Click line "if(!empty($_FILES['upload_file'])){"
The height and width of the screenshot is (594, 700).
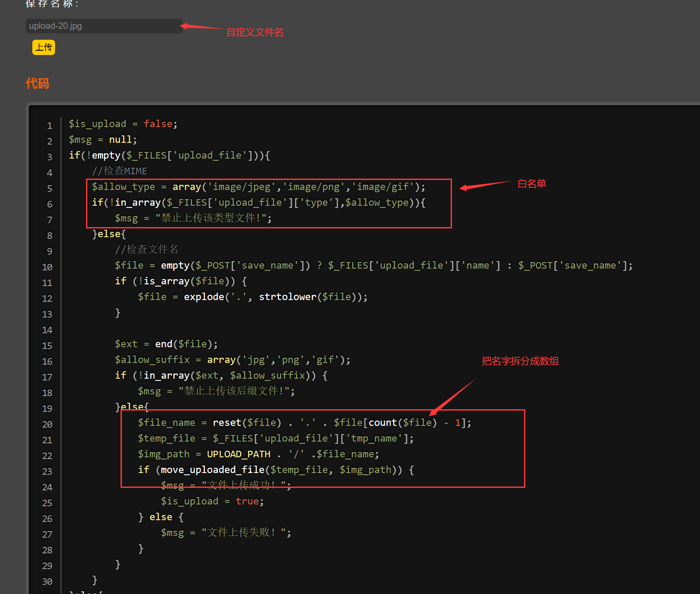[169, 155]
